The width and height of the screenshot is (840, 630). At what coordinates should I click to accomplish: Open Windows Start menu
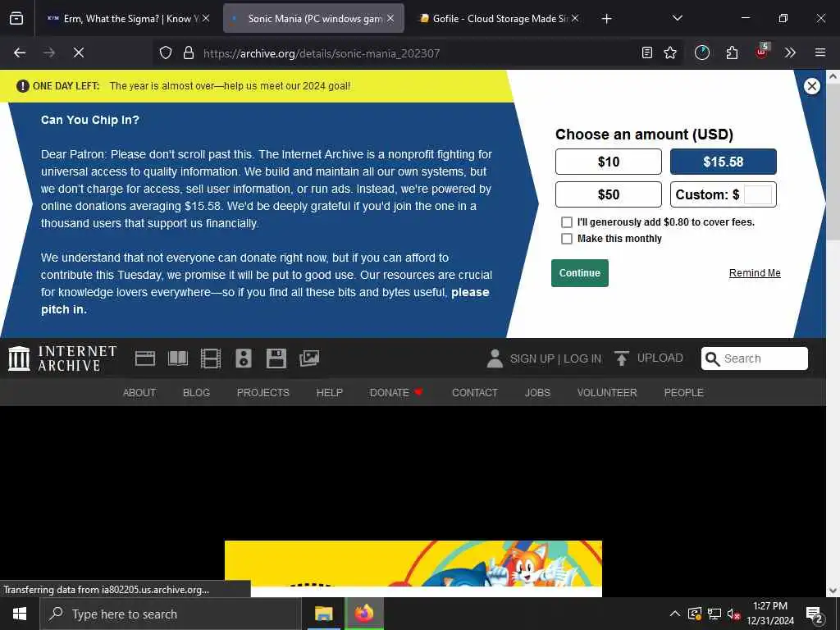(x=20, y=614)
